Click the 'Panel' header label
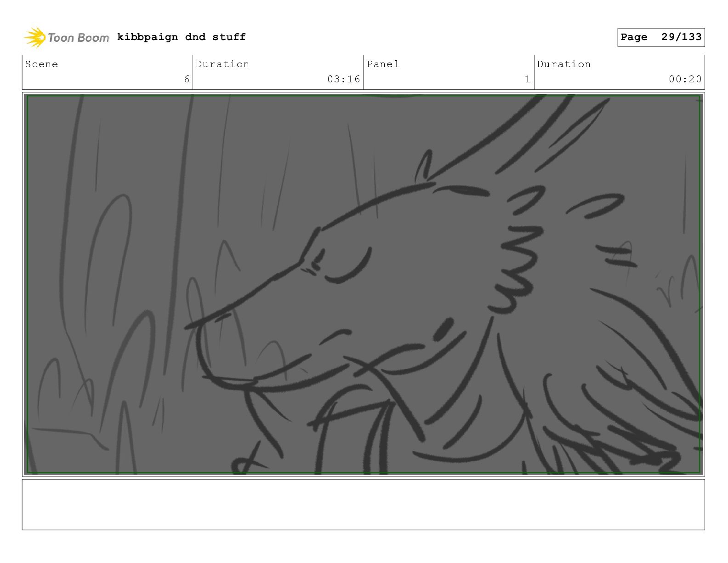Screen dimensions: 728x563 pyautogui.click(x=383, y=64)
